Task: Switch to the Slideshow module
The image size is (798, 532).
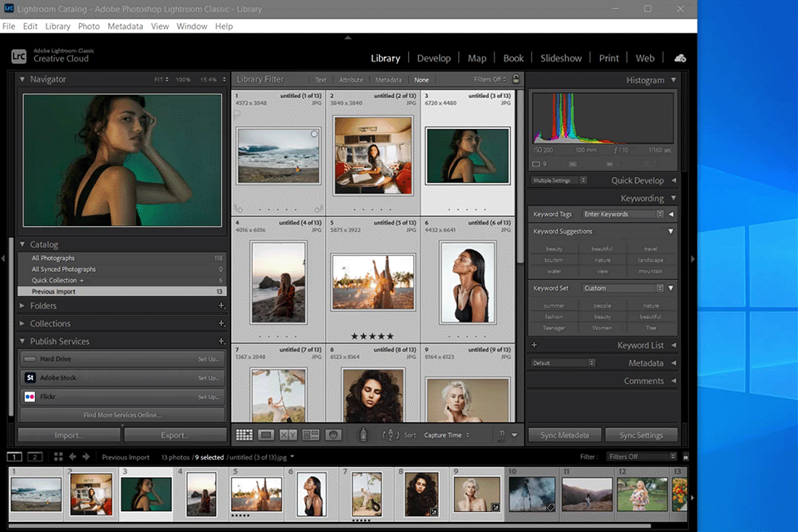Action: point(561,58)
